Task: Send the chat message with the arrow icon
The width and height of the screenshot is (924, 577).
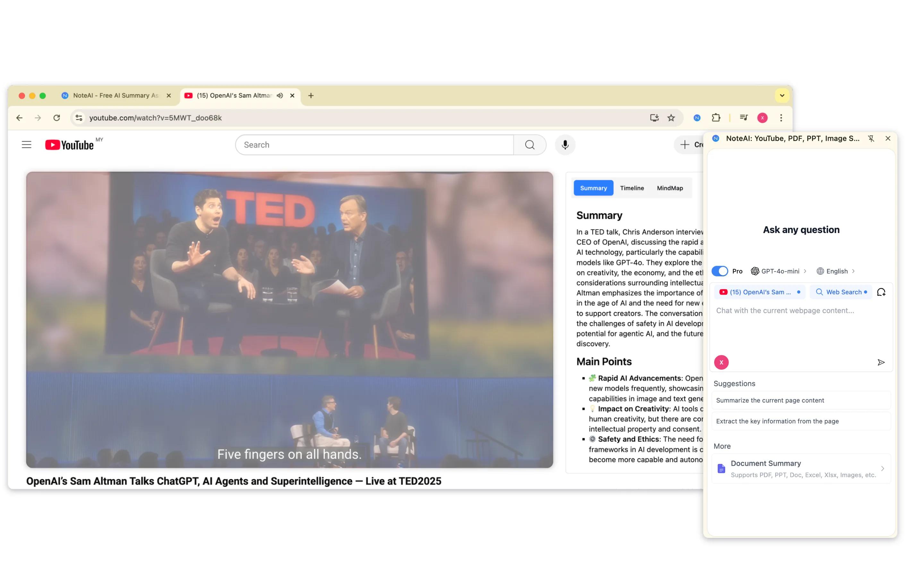Action: click(881, 362)
